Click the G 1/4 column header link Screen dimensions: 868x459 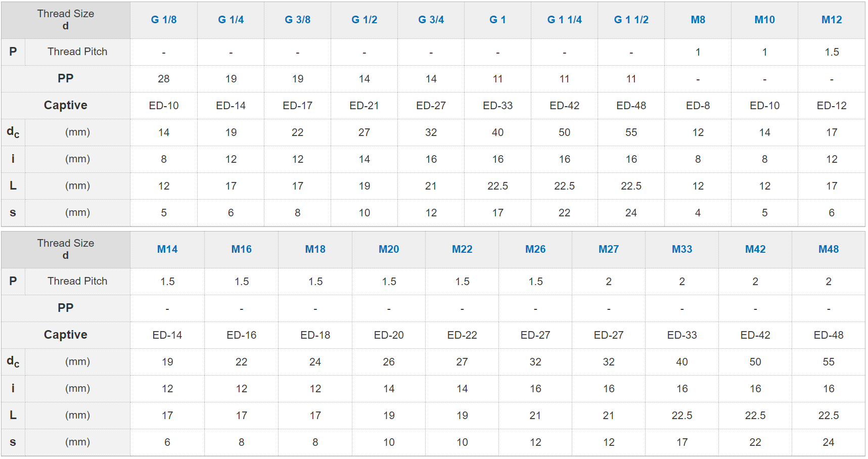[x=231, y=20]
